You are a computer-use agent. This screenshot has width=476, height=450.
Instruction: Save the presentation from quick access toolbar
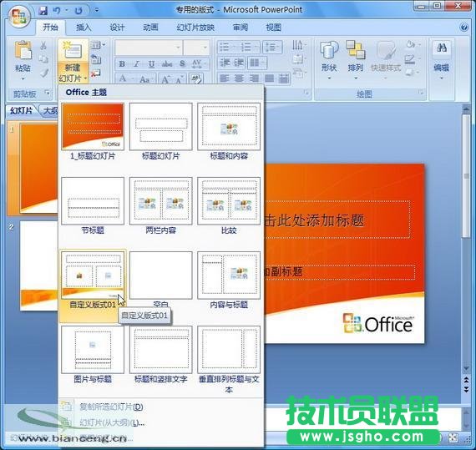click(x=43, y=11)
